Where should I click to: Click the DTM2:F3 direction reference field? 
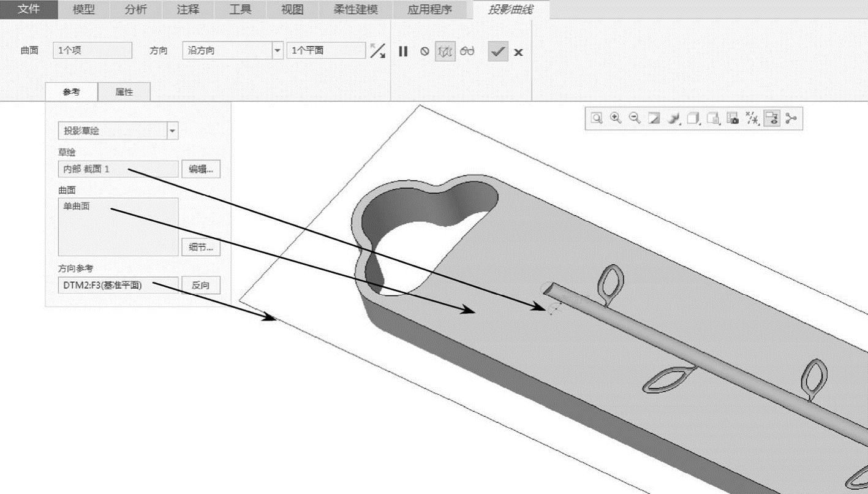click(x=118, y=285)
